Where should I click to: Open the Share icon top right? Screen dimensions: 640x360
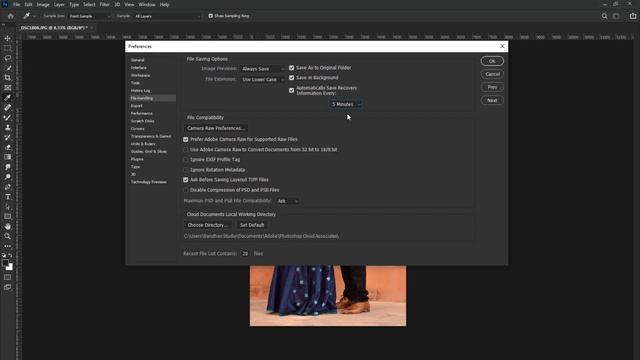633,16
